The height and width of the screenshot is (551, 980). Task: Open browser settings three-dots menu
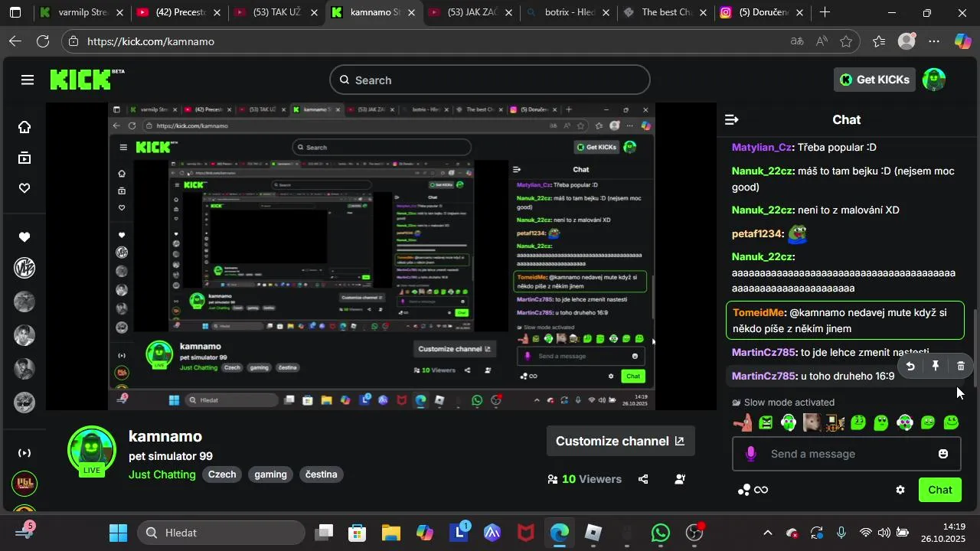click(934, 41)
